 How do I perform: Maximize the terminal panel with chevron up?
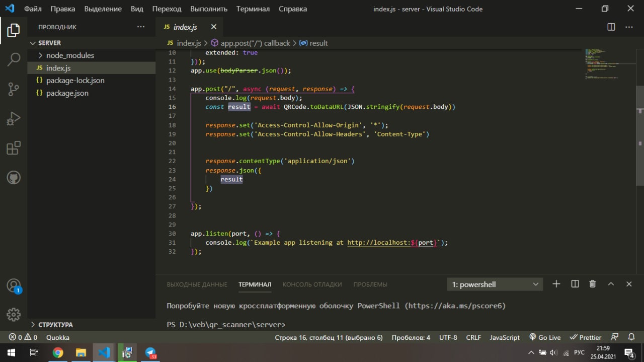tap(611, 284)
